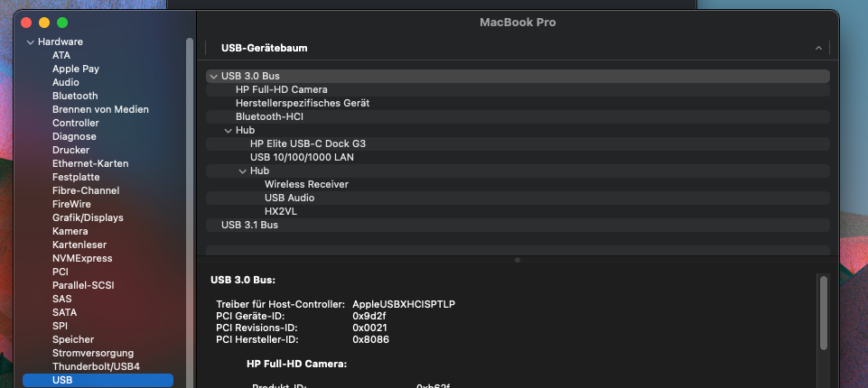
Task: Collapse the first Hub node
Action: pyautogui.click(x=228, y=131)
